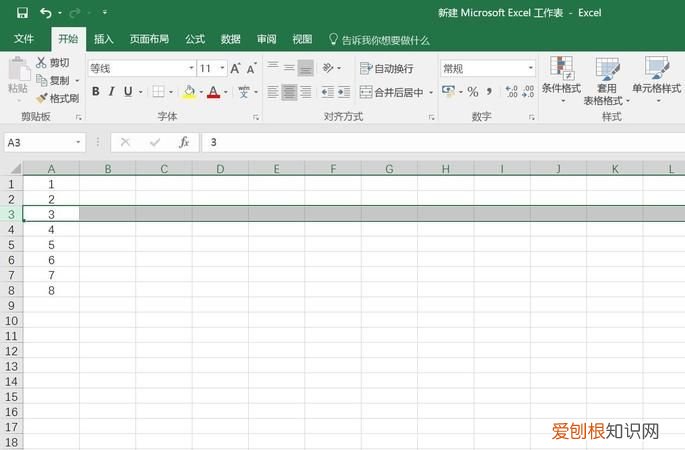Undo the last action
685x450 pixels.
coord(45,13)
